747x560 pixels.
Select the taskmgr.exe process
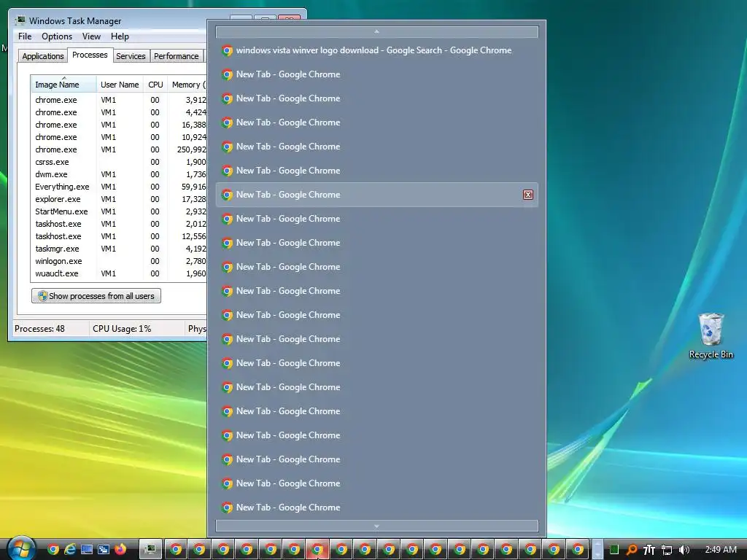point(119,249)
